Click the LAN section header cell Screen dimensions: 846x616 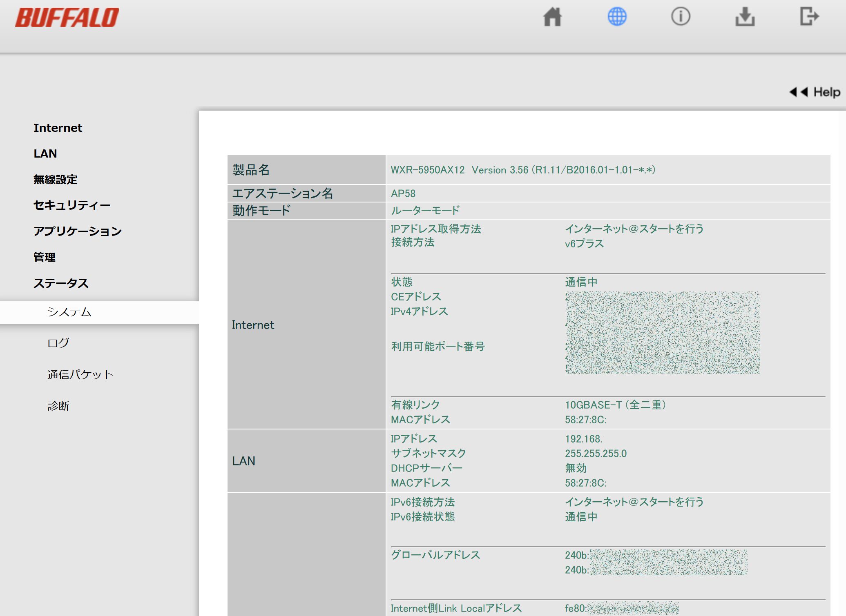coord(306,460)
